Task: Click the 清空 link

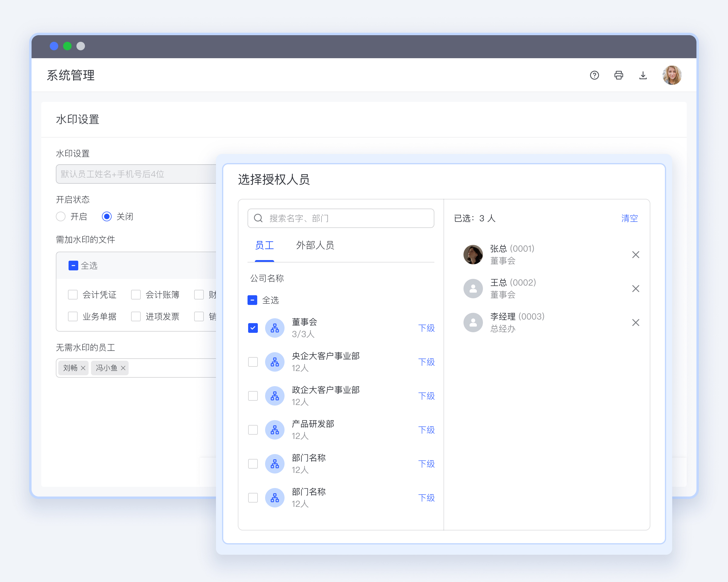Action: pos(629,218)
